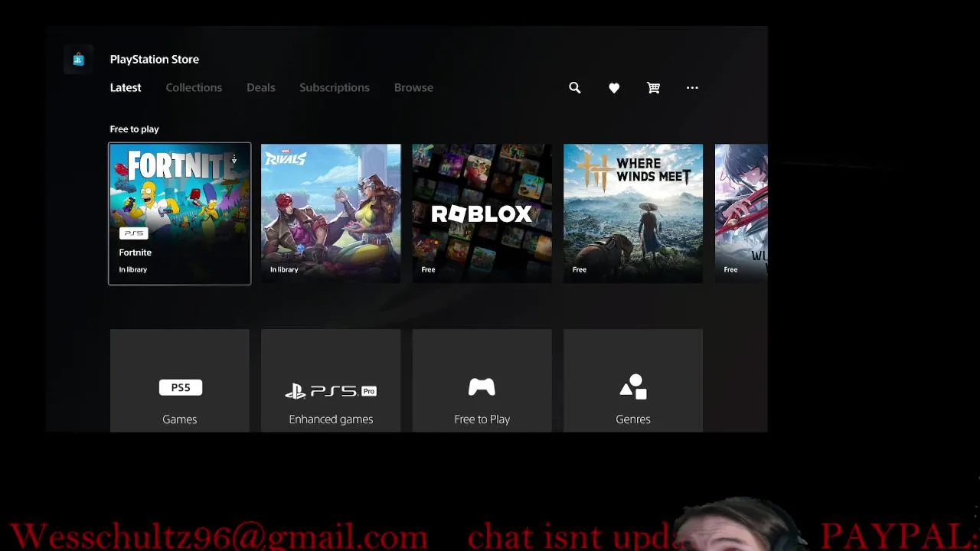Click the search magnifier icon

[575, 88]
